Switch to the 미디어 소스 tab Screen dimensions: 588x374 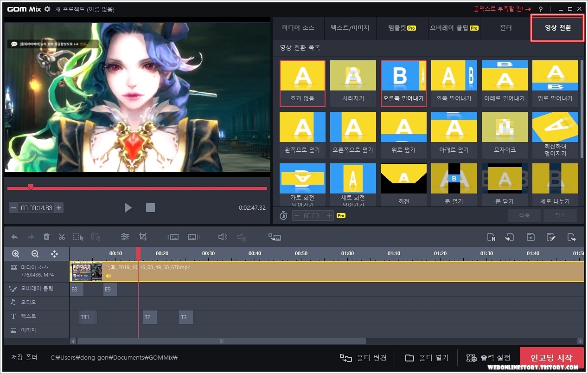[298, 28]
